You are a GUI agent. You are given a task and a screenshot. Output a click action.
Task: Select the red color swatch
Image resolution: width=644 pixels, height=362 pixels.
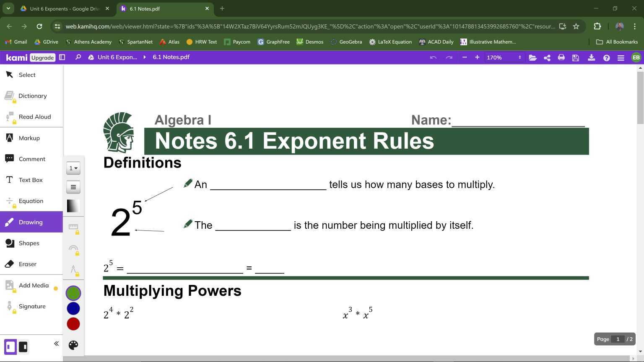pyautogui.click(x=73, y=324)
